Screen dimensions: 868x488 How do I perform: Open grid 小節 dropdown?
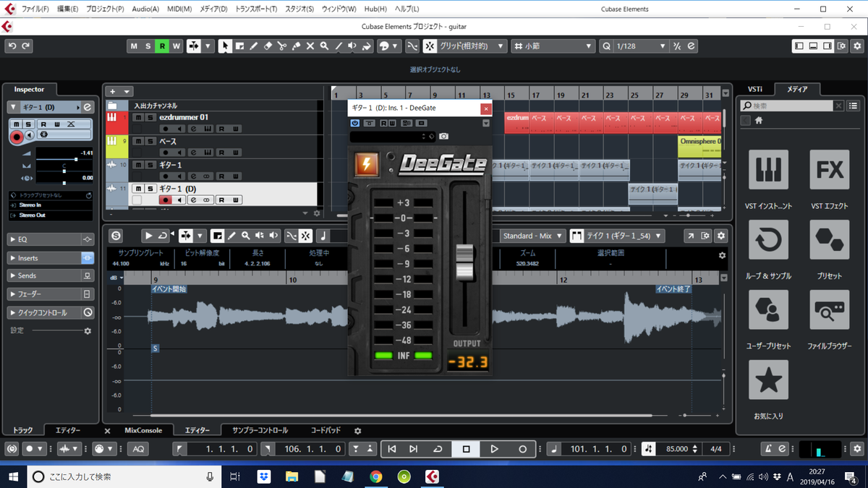pos(553,46)
